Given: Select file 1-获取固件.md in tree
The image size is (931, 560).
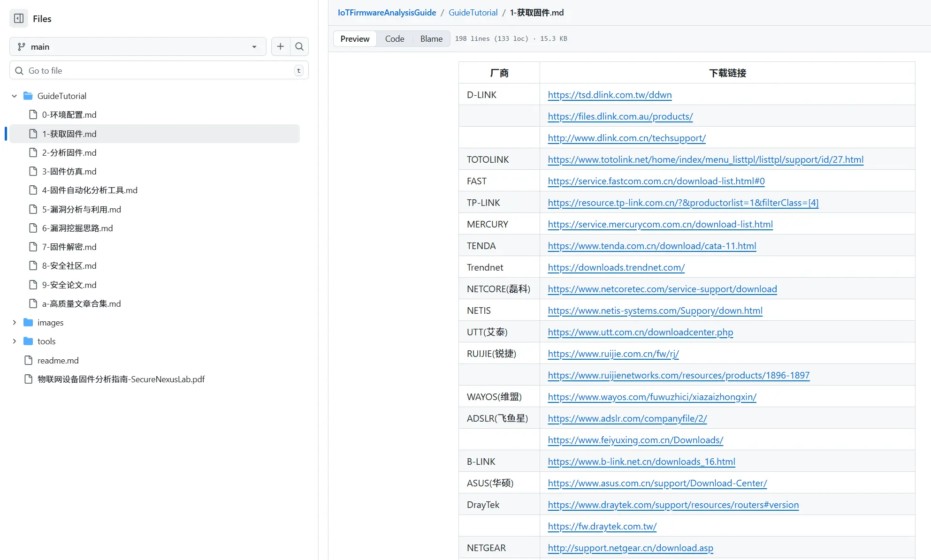Looking at the screenshot, I should pyautogui.click(x=154, y=134).
